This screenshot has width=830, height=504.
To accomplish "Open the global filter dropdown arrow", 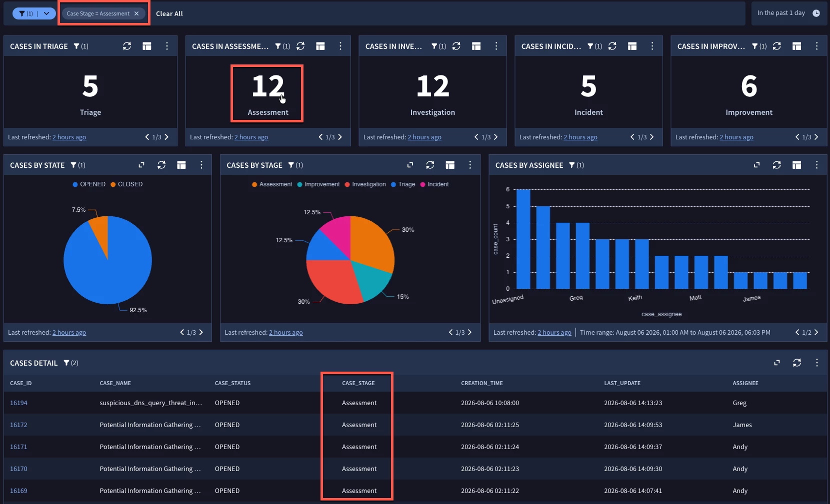I will pyautogui.click(x=46, y=13).
